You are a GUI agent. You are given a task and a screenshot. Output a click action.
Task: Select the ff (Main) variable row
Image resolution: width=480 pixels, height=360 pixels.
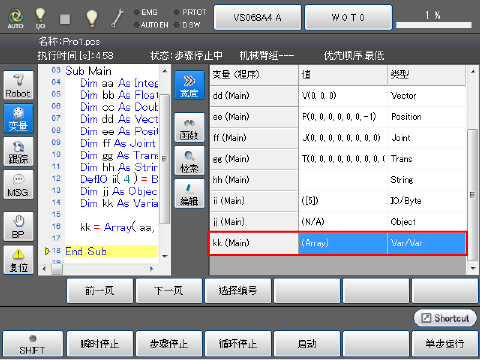coord(338,138)
